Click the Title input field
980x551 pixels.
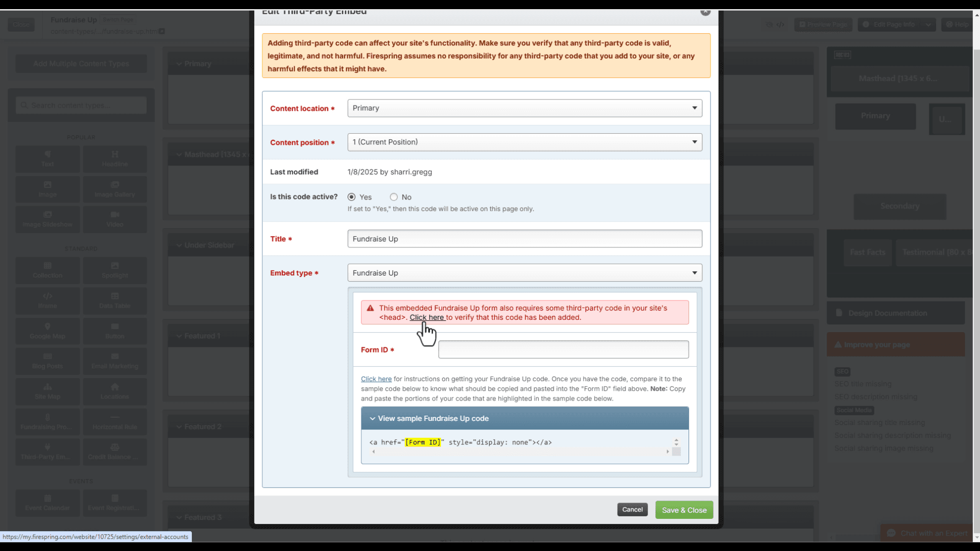(x=525, y=239)
